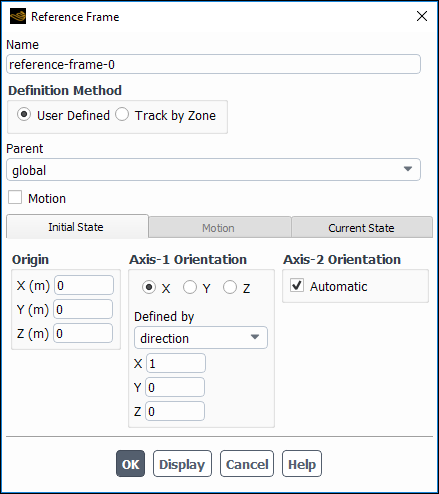Open the Parent global dropdown

(x=213, y=170)
